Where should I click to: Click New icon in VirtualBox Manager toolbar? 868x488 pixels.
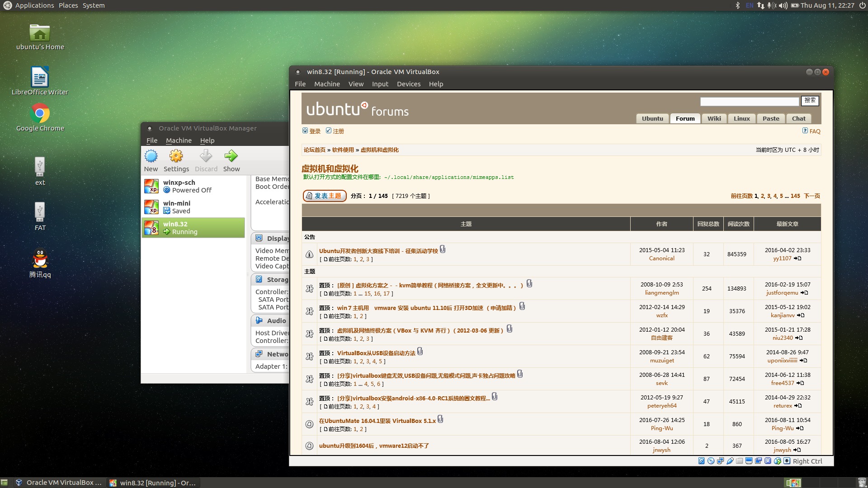click(151, 156)
